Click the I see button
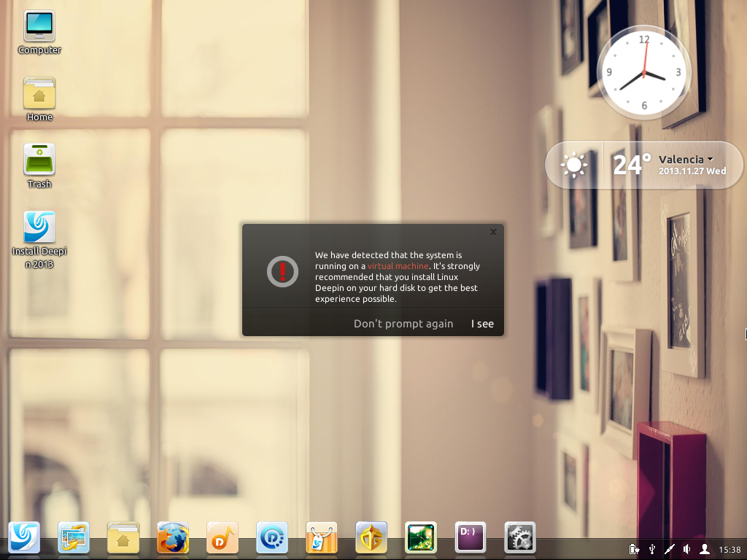This screenshot has height=560, width=747. (482, 324)
